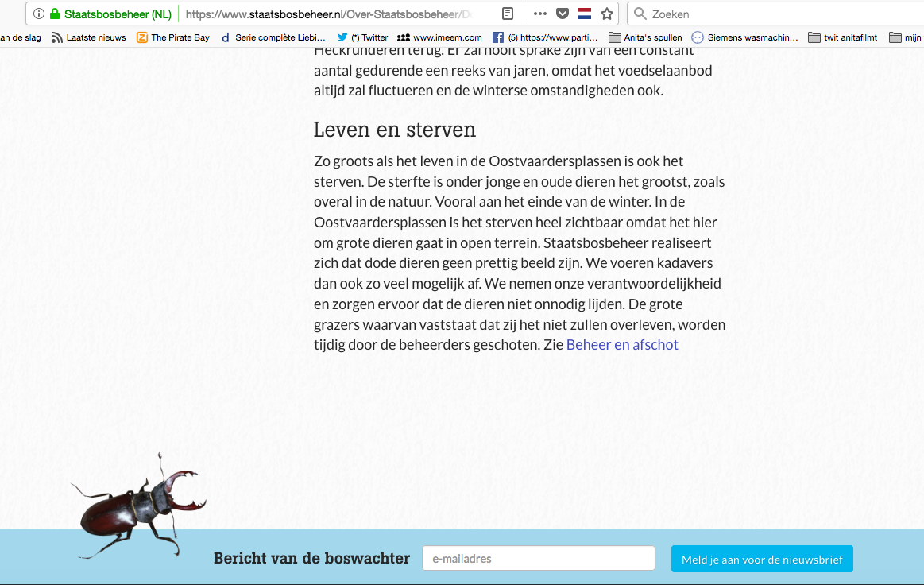Open the Page Actions ellipsis menu
This screenshot has width=924, height=585.
click(x=540, y=13)
